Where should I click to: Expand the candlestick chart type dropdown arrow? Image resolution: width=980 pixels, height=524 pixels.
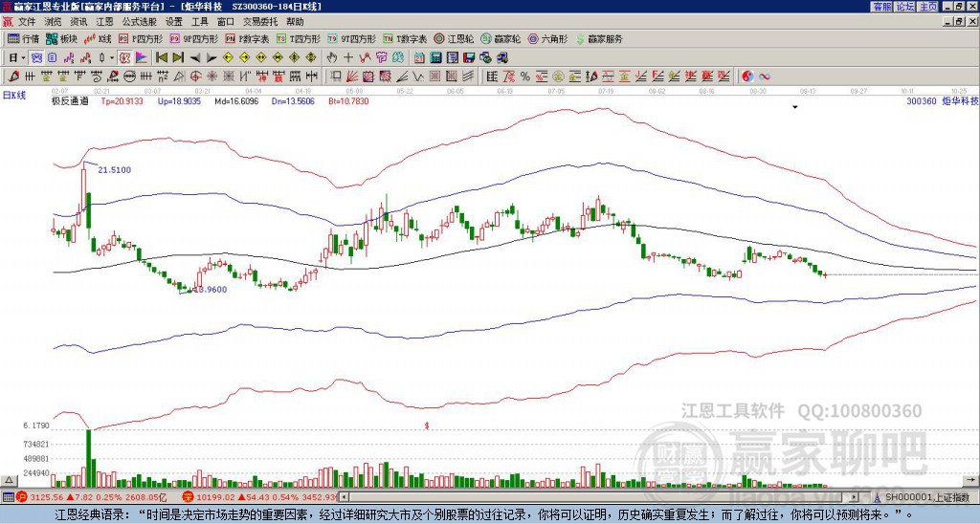pyautogui.click(x=112, y=57)
